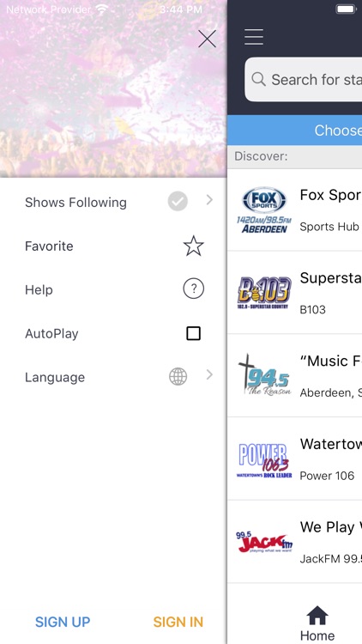Open the hamburger menu icon
Image resolution: width=362 pixels, height=644 pixels.
[x=254, y=37]
